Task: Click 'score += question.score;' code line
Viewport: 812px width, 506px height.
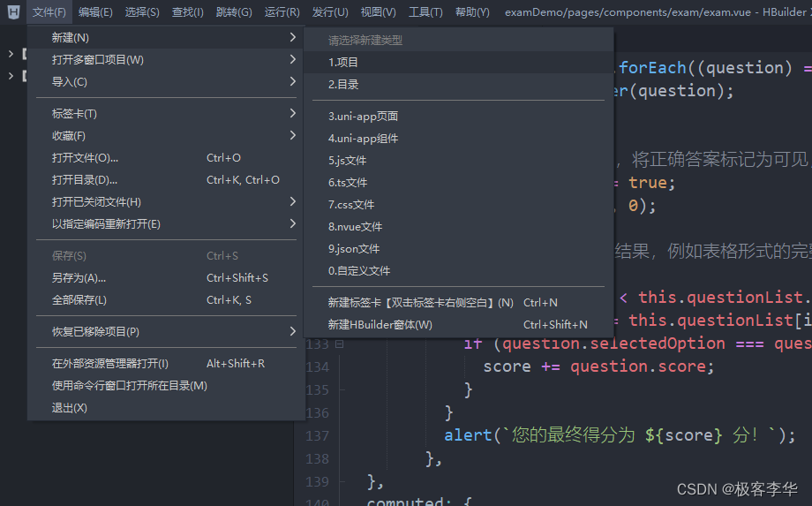Action: [x=598, y=366]
